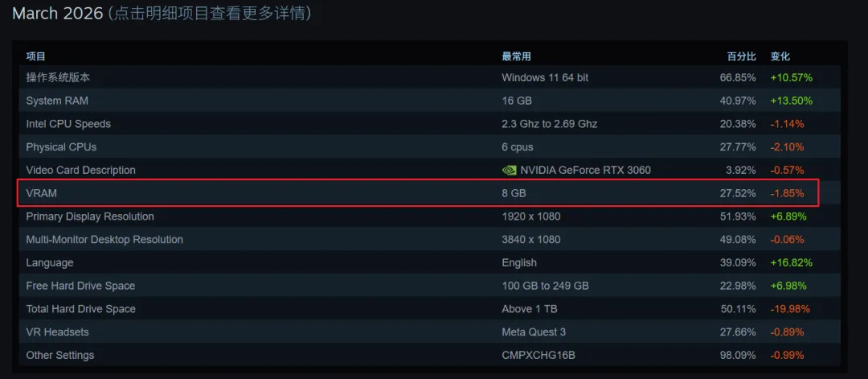Expand the VR Headsets row

pyautogui.click(x=429, y=332)
